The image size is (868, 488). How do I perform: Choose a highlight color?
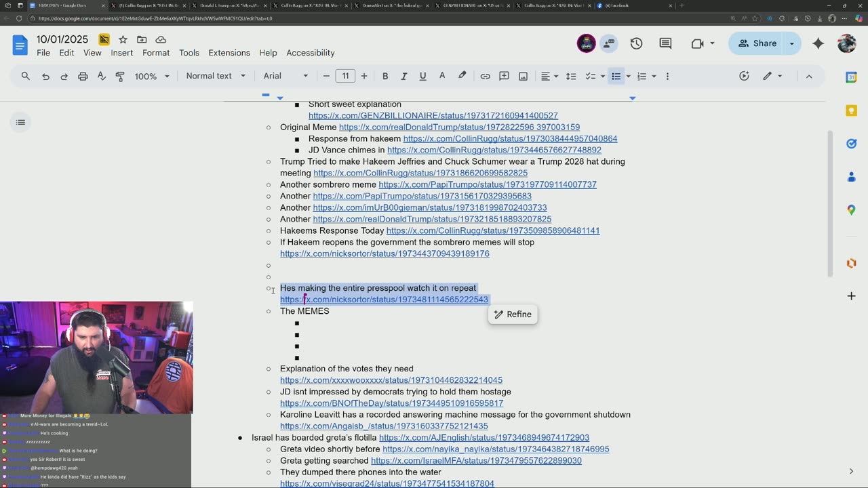click(462, 76)
